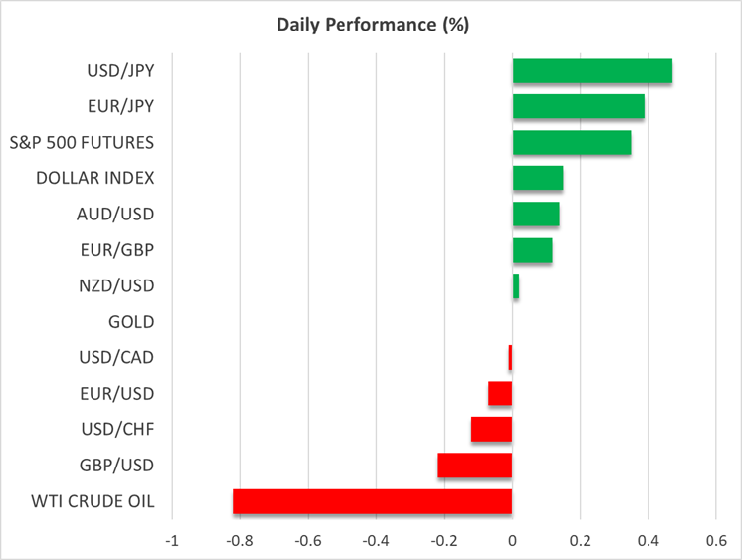Click the GOLD category label
The width and height of the screenshot is (742, 560).
coord(131,321)
